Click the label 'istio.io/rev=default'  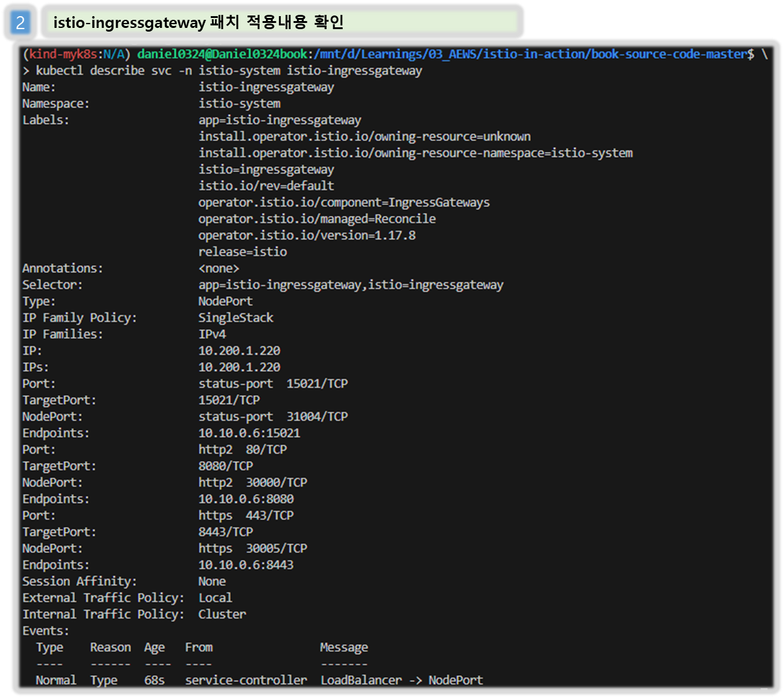pyautogui.click(x=266, y=186)
